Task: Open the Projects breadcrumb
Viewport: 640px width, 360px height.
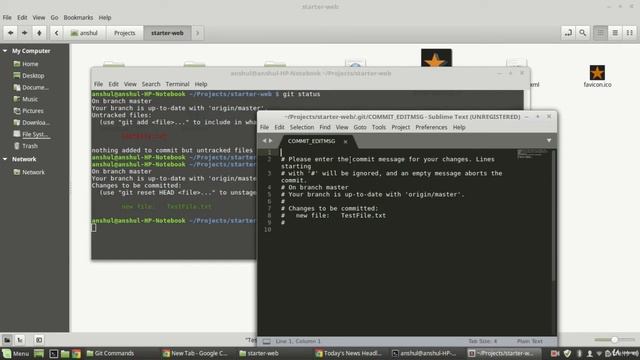Action: pos(124,33)
